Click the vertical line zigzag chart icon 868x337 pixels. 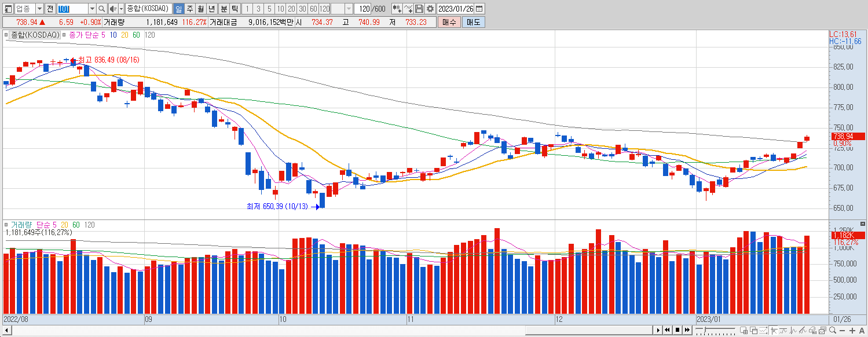tap(793, 331)
